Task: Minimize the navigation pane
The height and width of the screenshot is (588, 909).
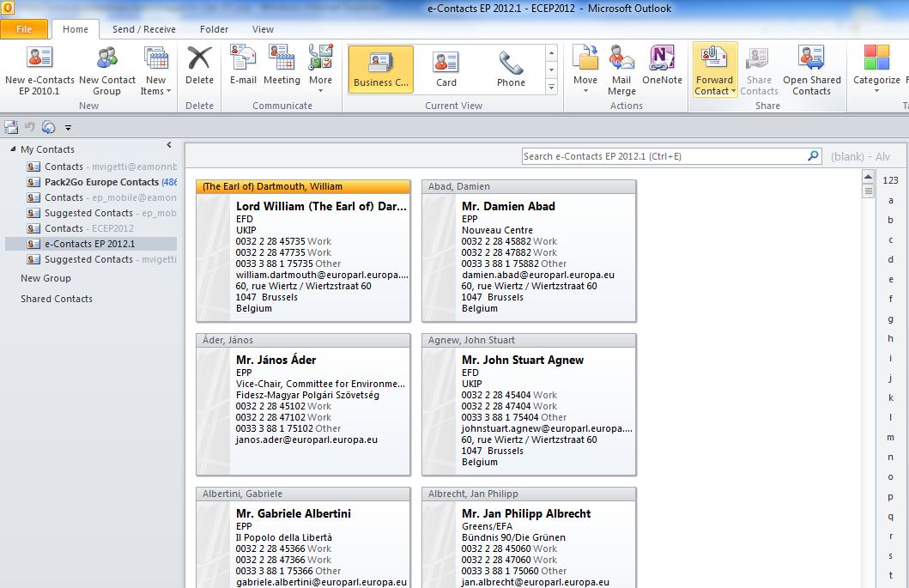Action: click(169, 145)
